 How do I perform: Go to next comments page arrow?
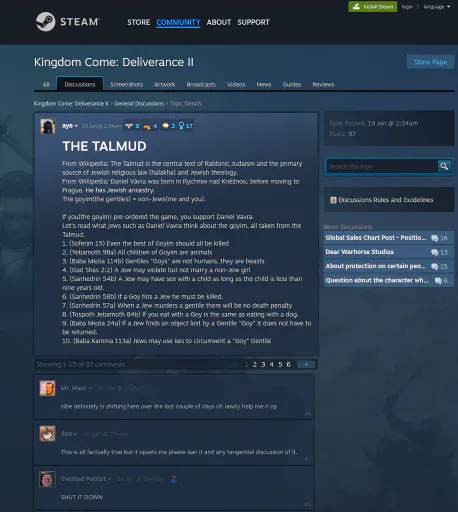pos(306,364)
